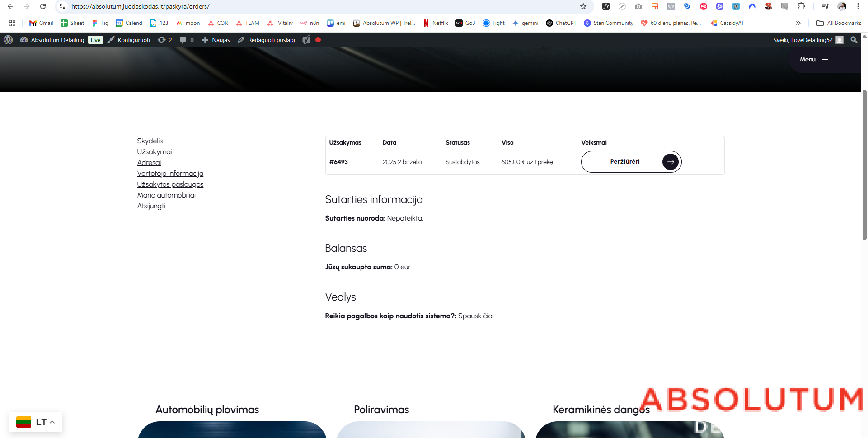Open order #6493 link
The height and width of the screenshot is (438, 868).
338,162
